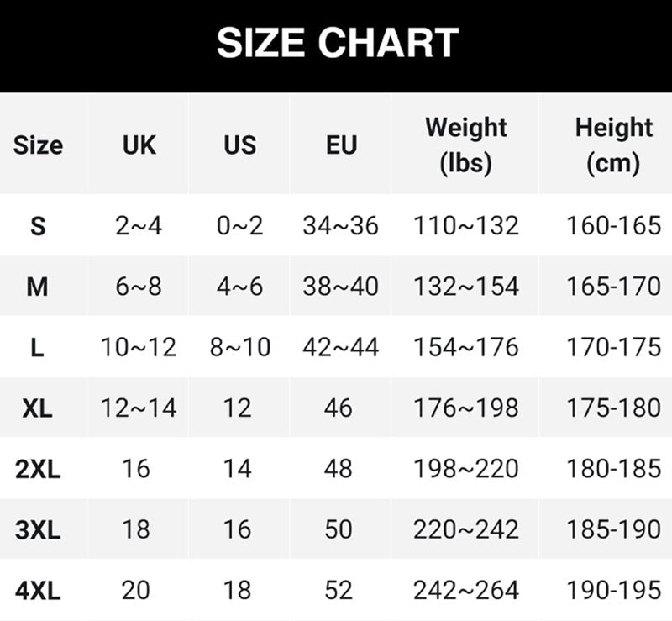Image resolution: width=672 pixels, height=621 pixels.
Task: Click the SIZE CHART title heading
Action: coord(337,43)
